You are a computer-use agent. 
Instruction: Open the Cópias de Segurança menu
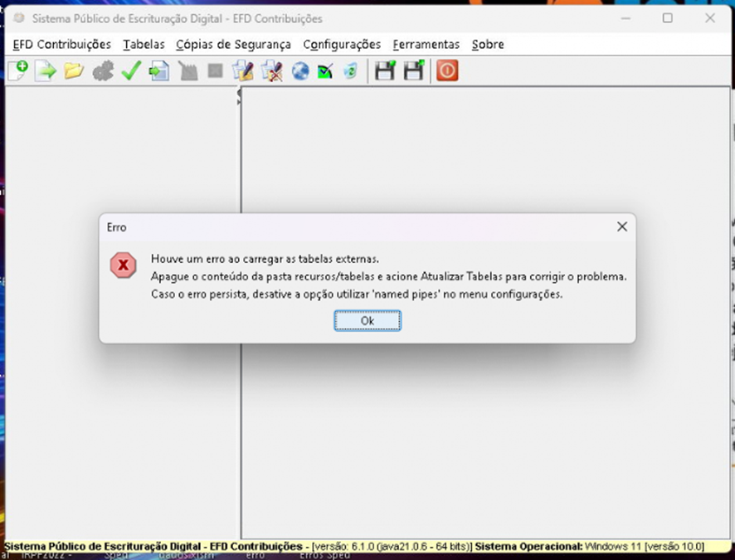point(233,45)
